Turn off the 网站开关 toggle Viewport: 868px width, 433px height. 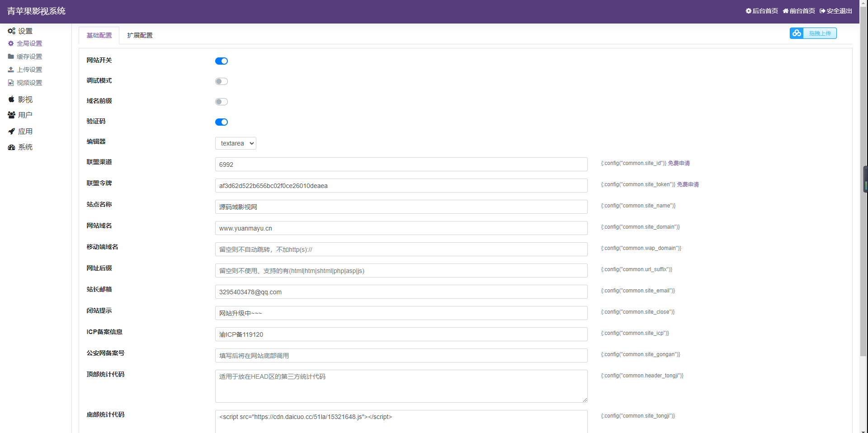(222, 61)
